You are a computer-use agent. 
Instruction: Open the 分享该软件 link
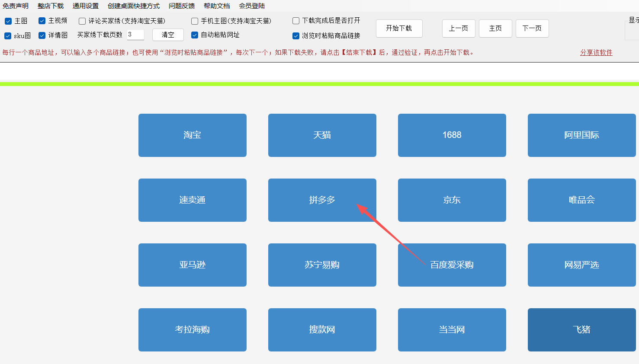coord(596,52)
